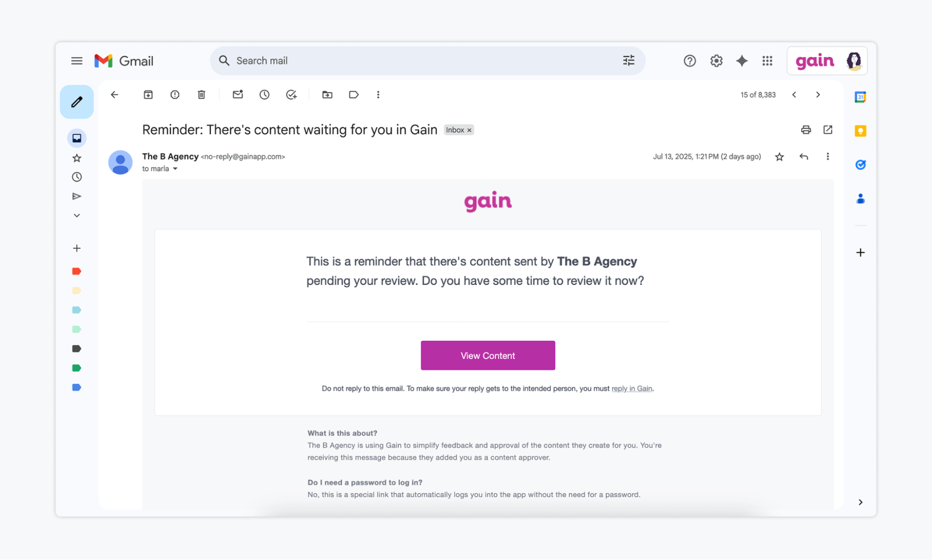Expand More labels chevron in sidebar
The image size is (932, 560).
[x=77, y=215]
